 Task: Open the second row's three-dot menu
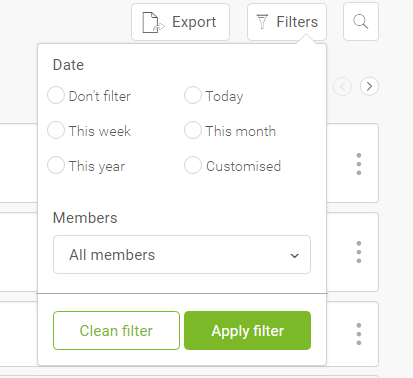pos(359,252)
